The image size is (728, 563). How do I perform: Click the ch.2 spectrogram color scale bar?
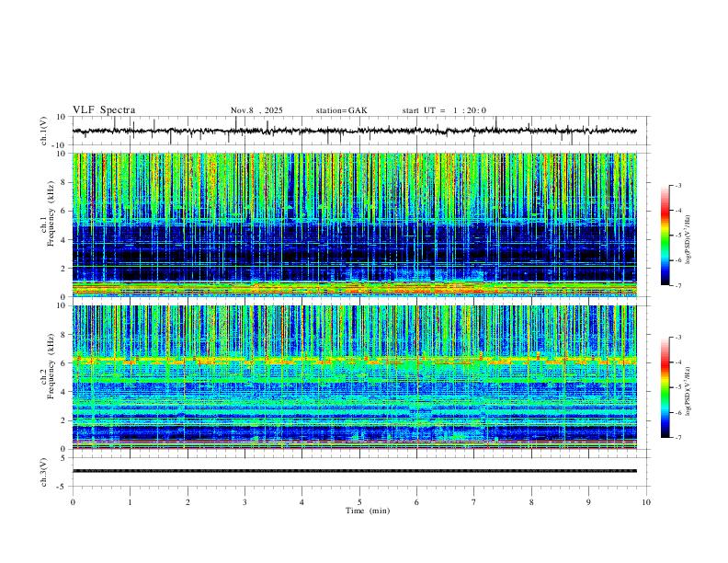[665, 387]
